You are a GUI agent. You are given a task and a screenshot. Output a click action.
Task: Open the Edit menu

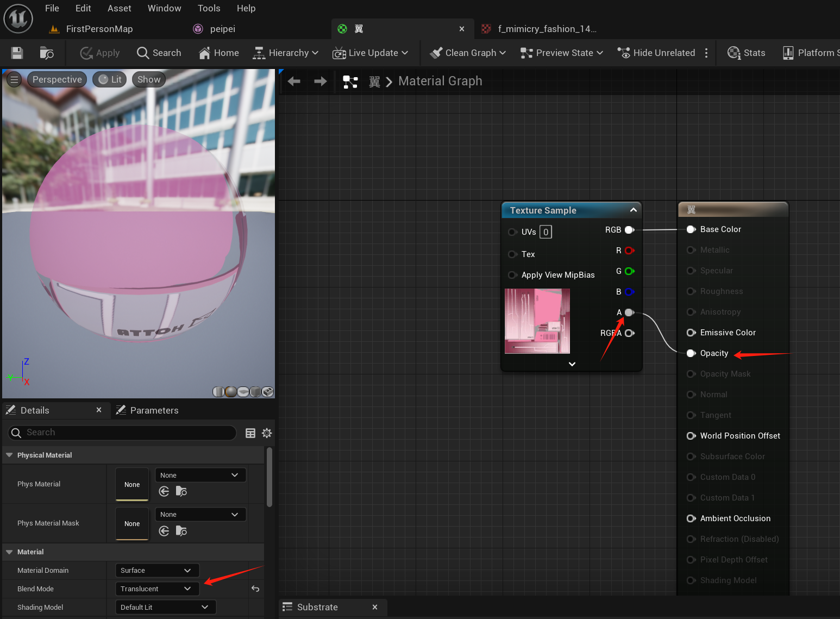(x=83, y=8)
